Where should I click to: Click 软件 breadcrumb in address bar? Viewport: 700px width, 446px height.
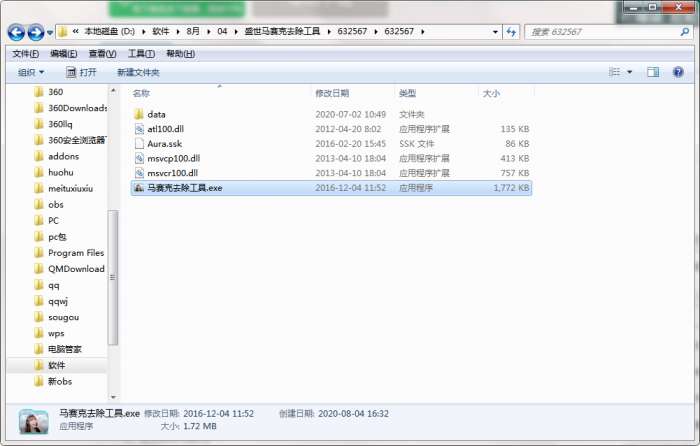coord(161,31)
